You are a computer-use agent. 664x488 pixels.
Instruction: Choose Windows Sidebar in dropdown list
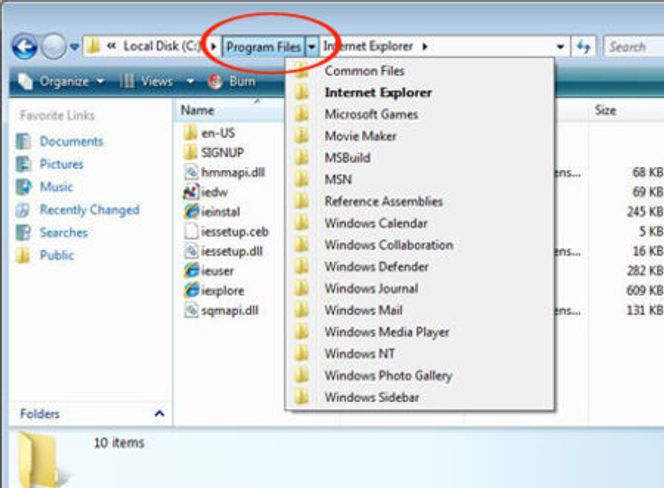pos(420,397)
